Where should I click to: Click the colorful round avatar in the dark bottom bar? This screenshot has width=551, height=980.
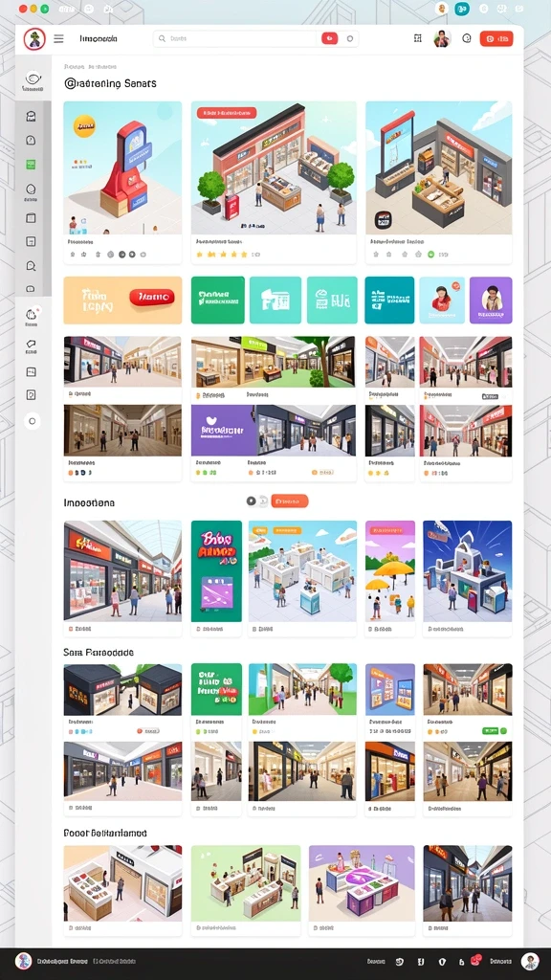[23, 961]
